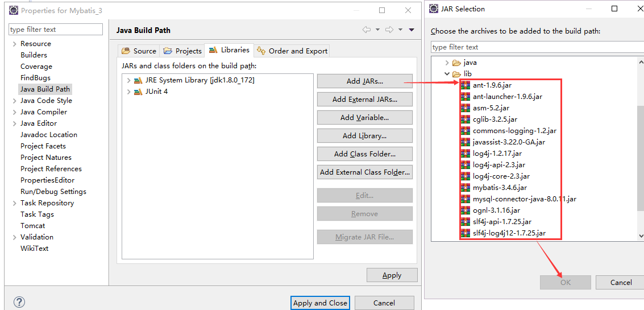644x310 pixels.
Task: Cancel the Properties dialog
Action: (384, 303)
